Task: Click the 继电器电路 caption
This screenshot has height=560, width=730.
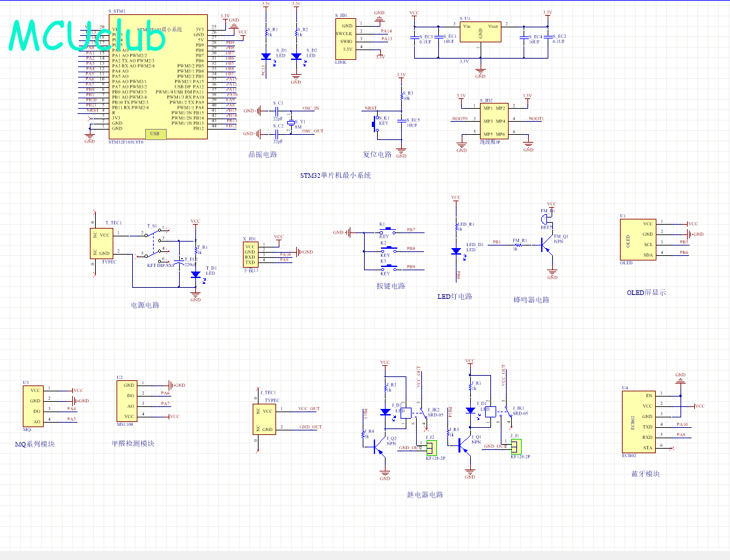Action: coord(425,495)
